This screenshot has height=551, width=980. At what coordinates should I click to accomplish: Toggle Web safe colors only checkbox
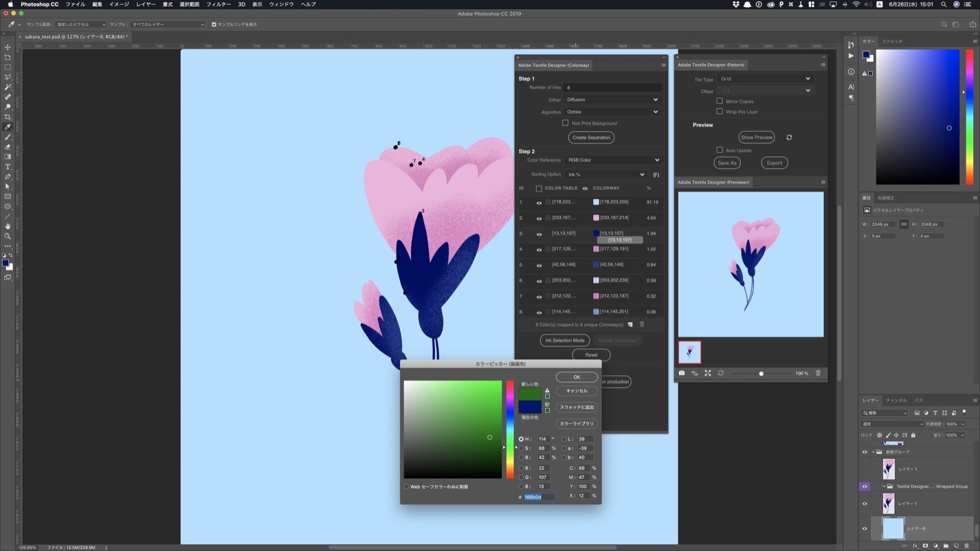coord(406,486)
